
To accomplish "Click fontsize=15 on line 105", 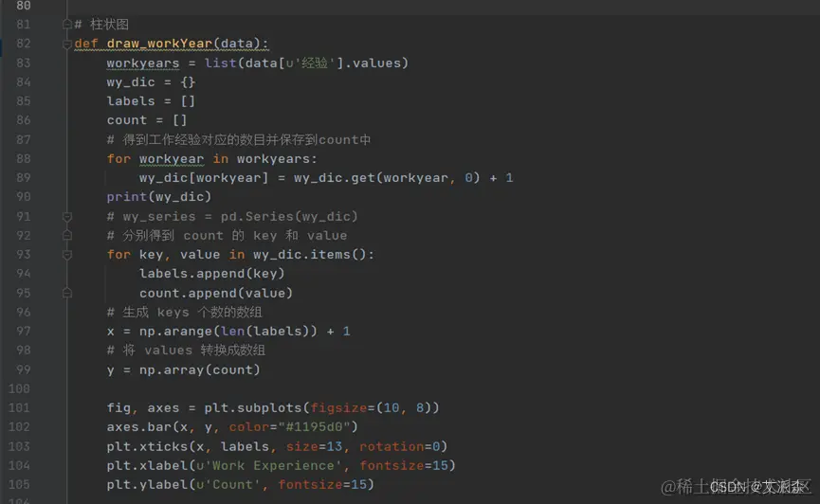I will pyautogui.click(x=322, y=485).
